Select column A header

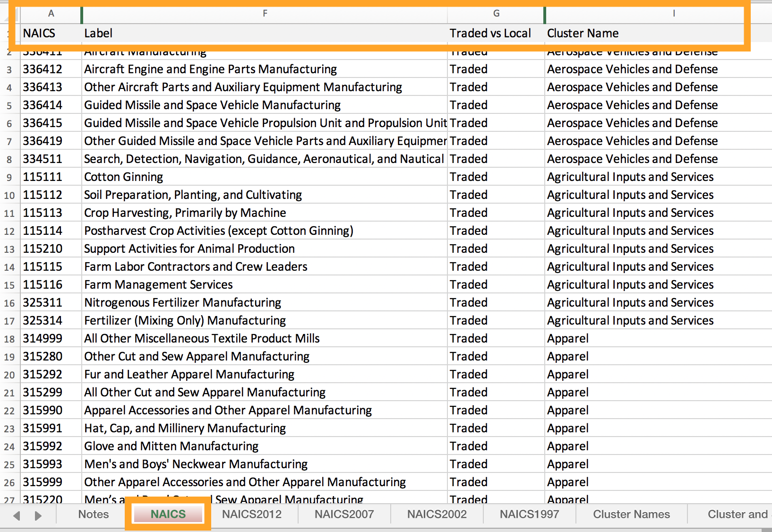coord(51,13)
